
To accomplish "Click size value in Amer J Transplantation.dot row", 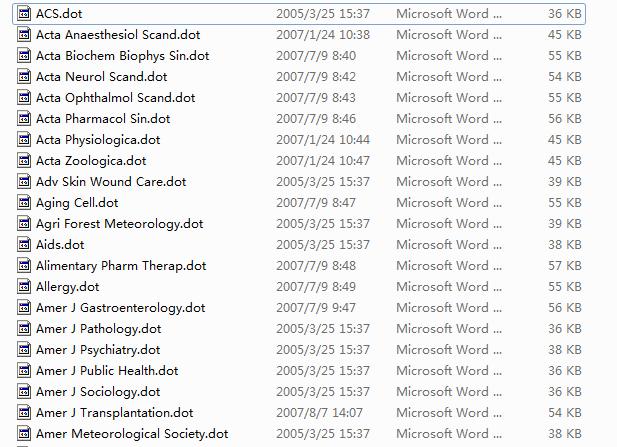I will click(x=565, y=413).
